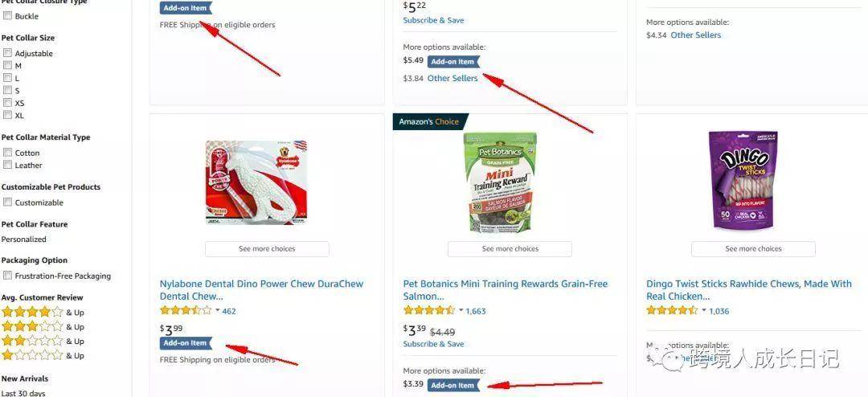
Task: Click Other Sellers link next to $3.84
Action: (x=452, y=79)
